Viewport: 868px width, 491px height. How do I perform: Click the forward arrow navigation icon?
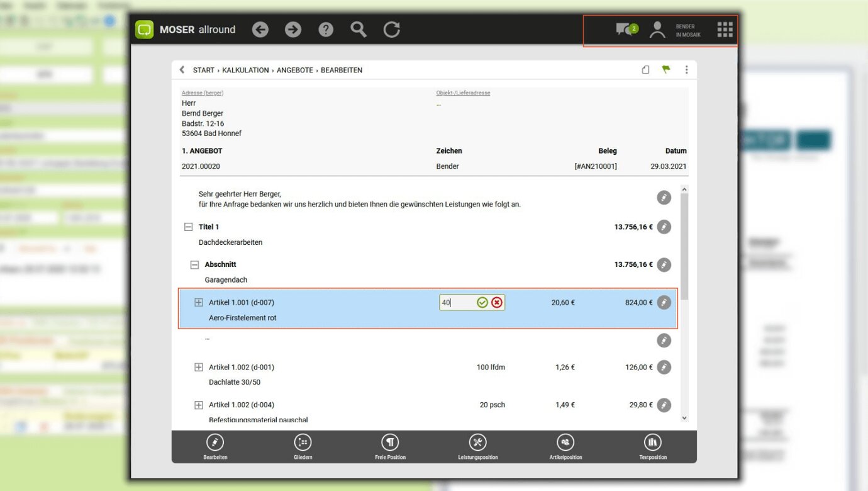click(293, 30)
